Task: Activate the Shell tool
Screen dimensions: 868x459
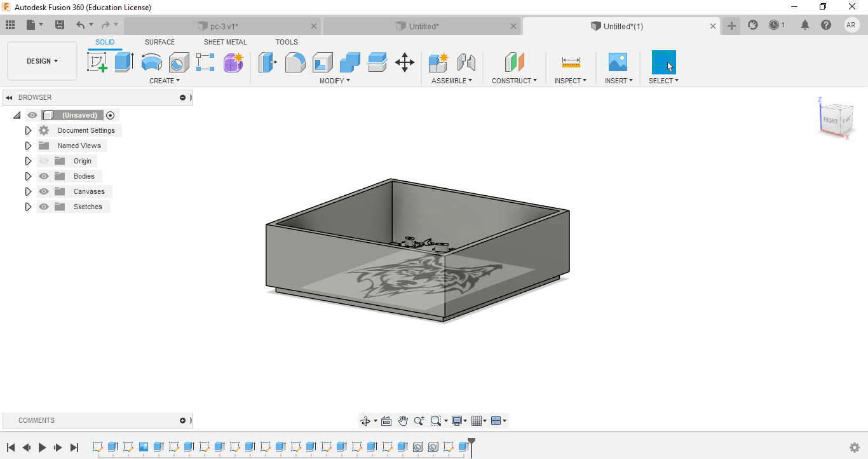Action: click(323, 62)
